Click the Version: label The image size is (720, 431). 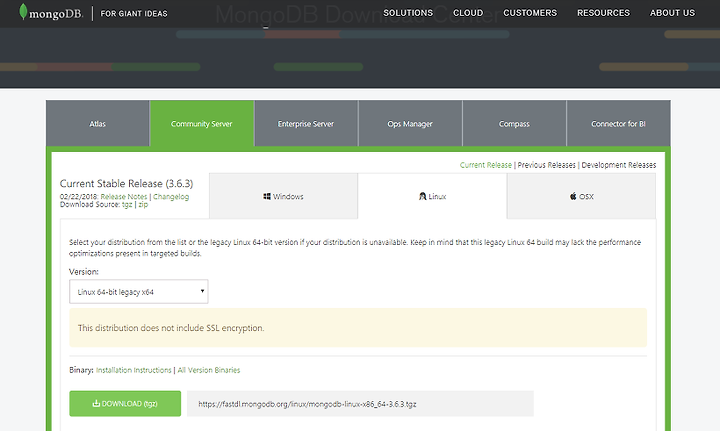click(x=84, y=272)
